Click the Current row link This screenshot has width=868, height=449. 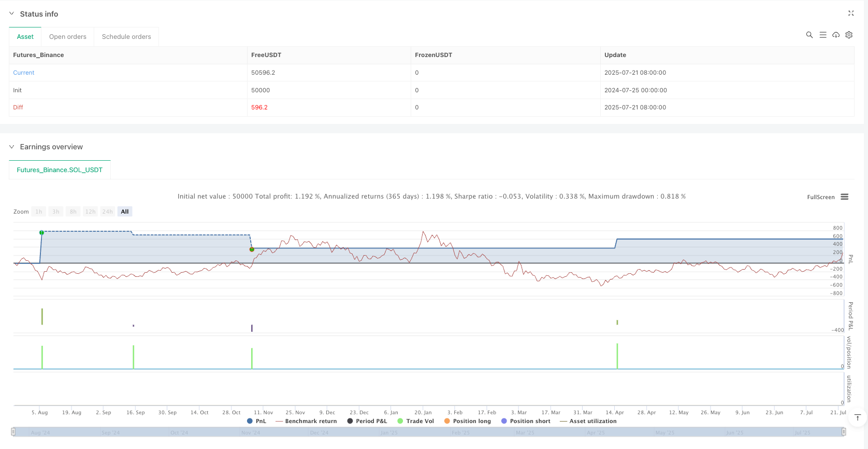coord(24,73)
